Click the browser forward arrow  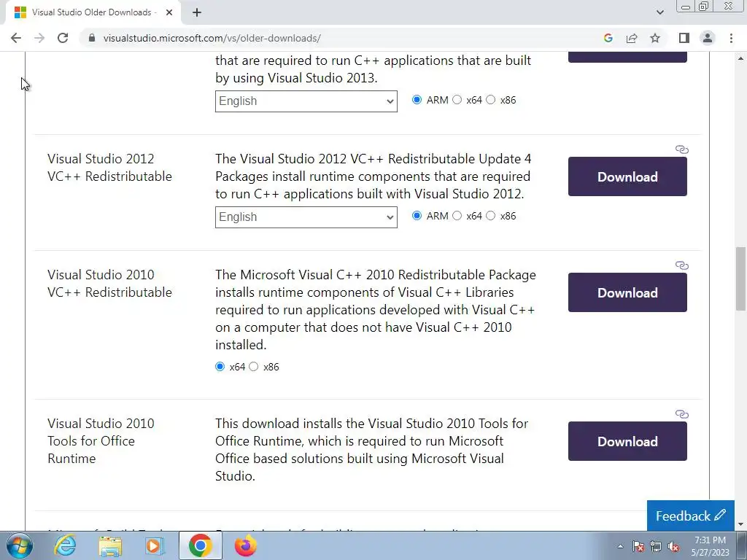(x=39, y=38)
